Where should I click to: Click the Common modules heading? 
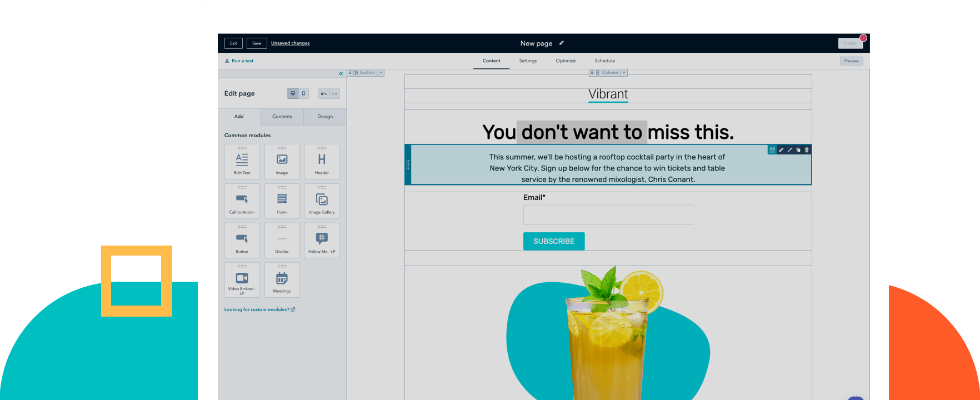(x=247, y=136)
